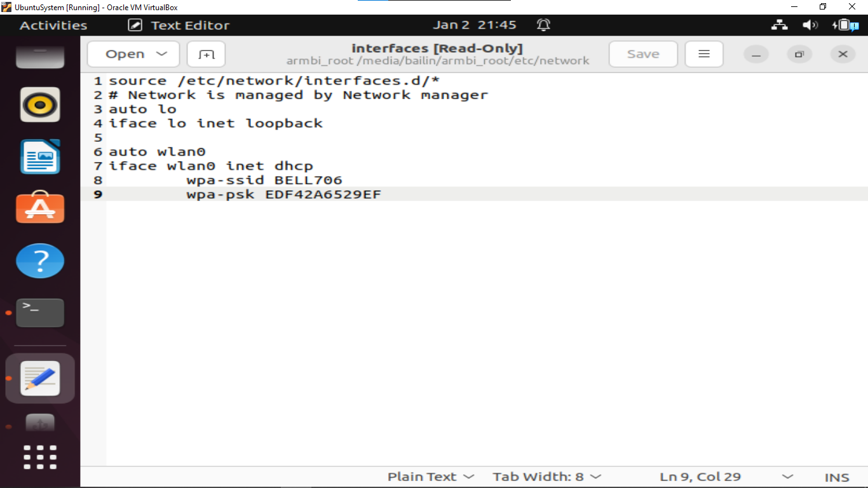Launch LibreOffice Writer from the dock

[40, 156]
